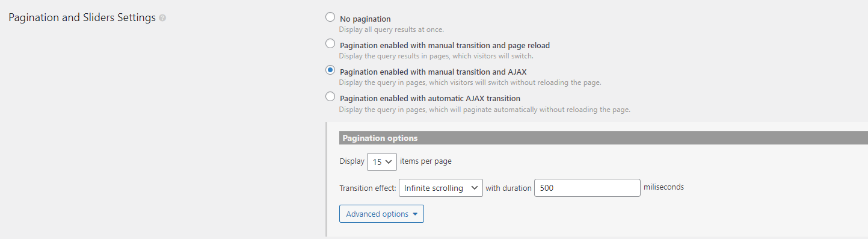
Task: Click the 'Display all query results at once.' description
Action: tap(391, 29)
